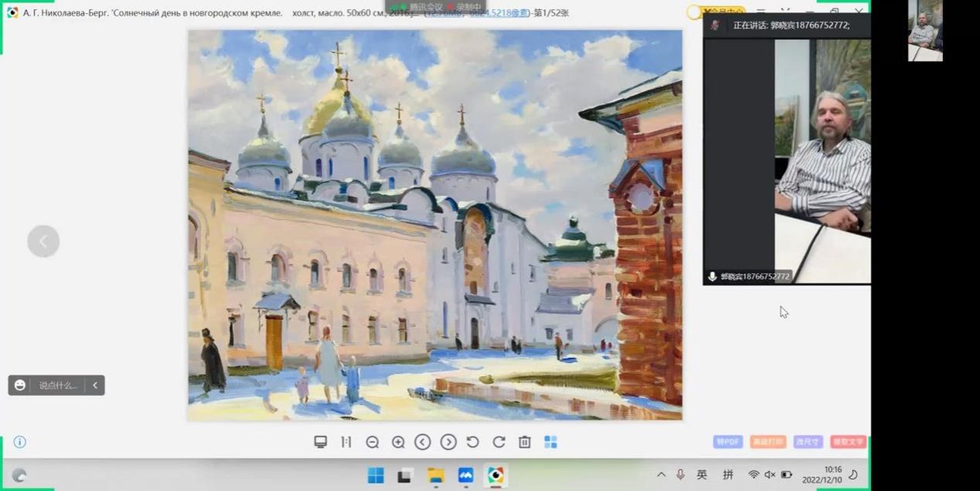This screenshot has width=980, height=491.
Task: Toggle the 拼 pinyin input mode
Action: pyautogui.click(x=728, y=475)
